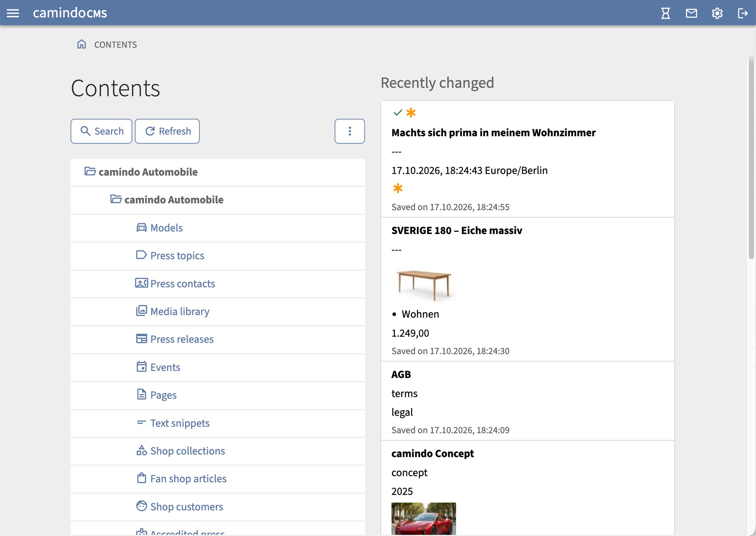Screen dimensions: 756x536
Task: Click the Press releases table icon
Action: (x=141, y=339)
